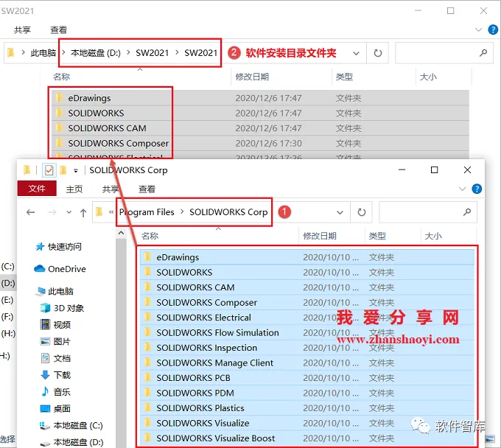Select SOLIDWORKS Plastics folder
Image resolution: width=501 pixels, height=448 pixels.
[307, 408]
